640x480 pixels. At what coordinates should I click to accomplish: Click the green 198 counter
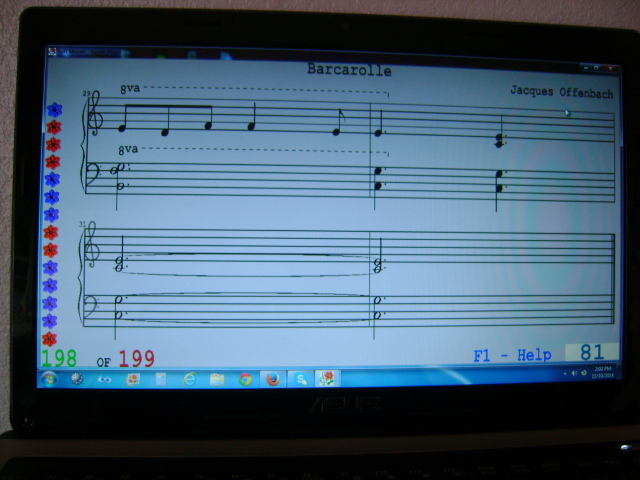pyautogui.click(x=59, y=358)
